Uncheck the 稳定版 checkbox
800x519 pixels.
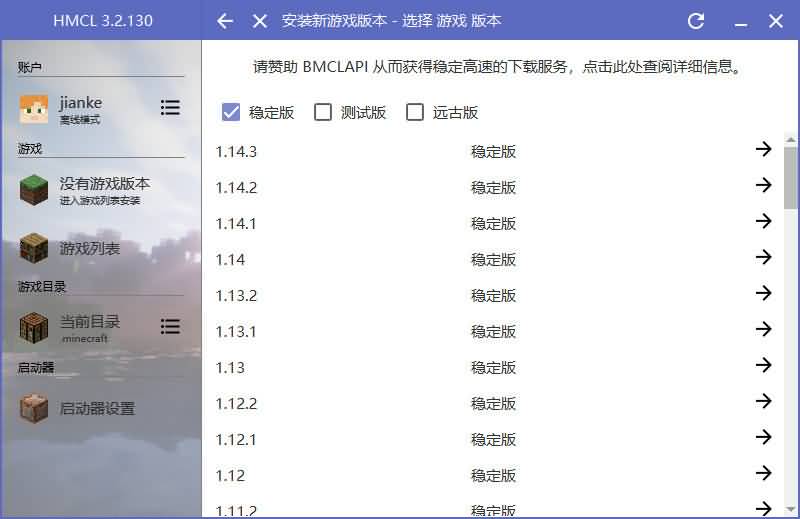click(x=231, y=112)
